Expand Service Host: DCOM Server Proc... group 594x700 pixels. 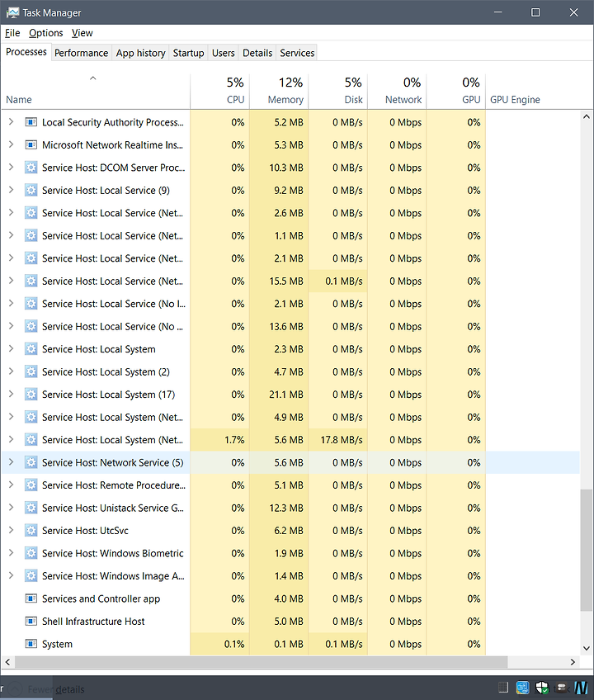click(x=12, y=167)
